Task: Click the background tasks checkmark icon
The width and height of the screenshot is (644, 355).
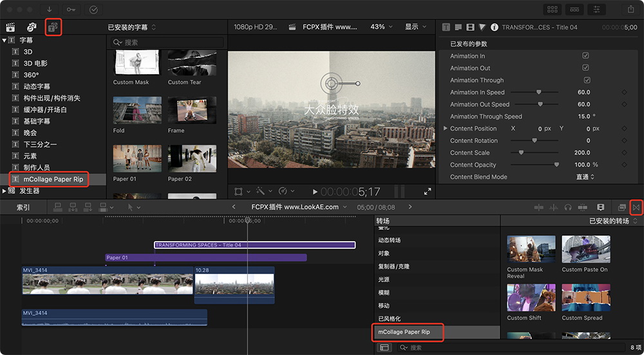Action: pos(93,9)
